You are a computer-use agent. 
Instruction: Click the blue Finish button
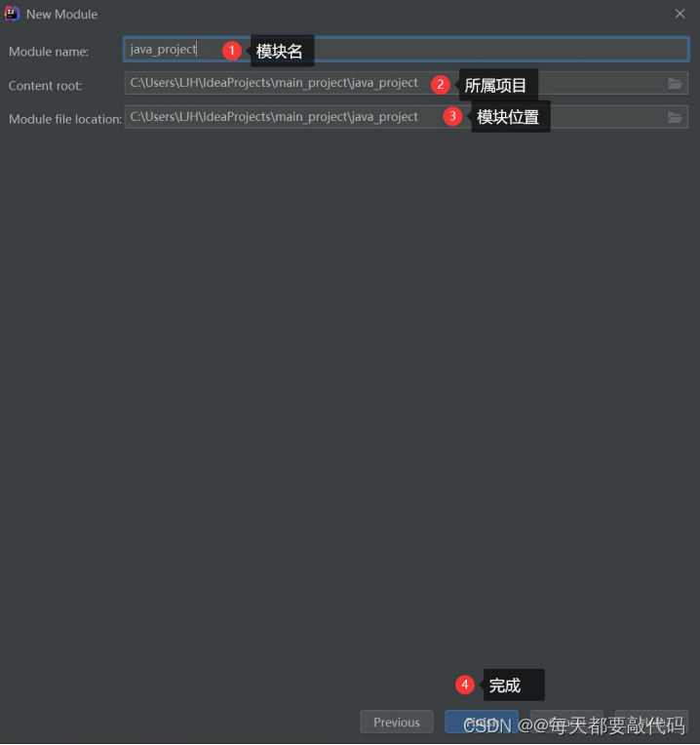pyautogui.click(x=481, y=723)
